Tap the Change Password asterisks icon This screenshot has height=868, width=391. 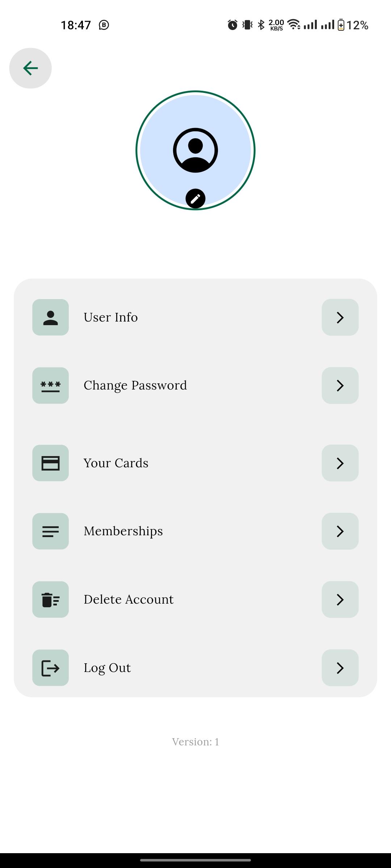point(51,386)
